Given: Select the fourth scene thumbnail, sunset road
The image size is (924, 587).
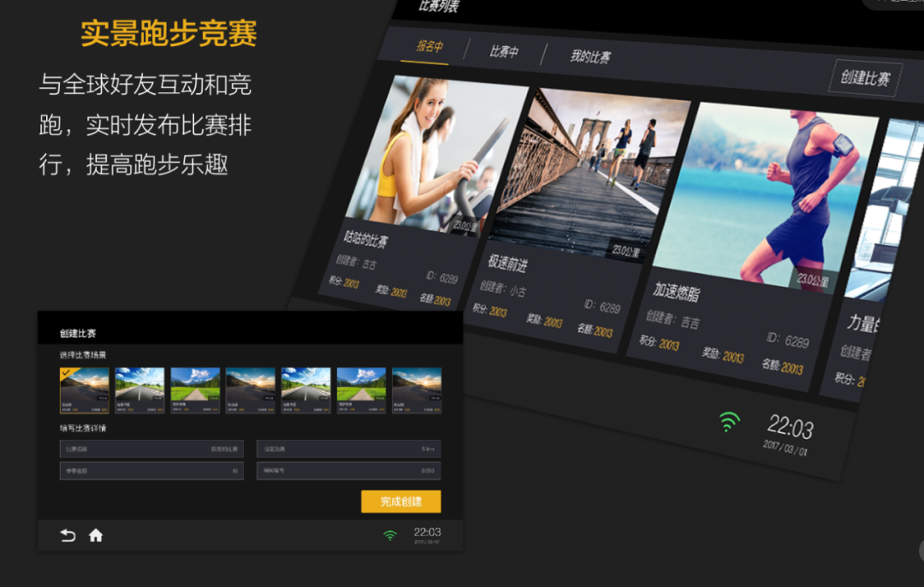Looking at the screenshot, I should tap(251, 390).
